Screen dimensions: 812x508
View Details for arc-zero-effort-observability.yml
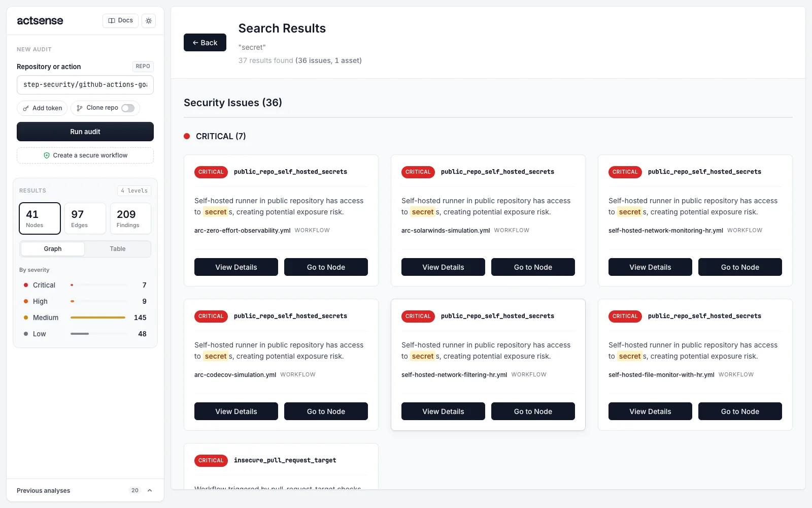(236, 267)
